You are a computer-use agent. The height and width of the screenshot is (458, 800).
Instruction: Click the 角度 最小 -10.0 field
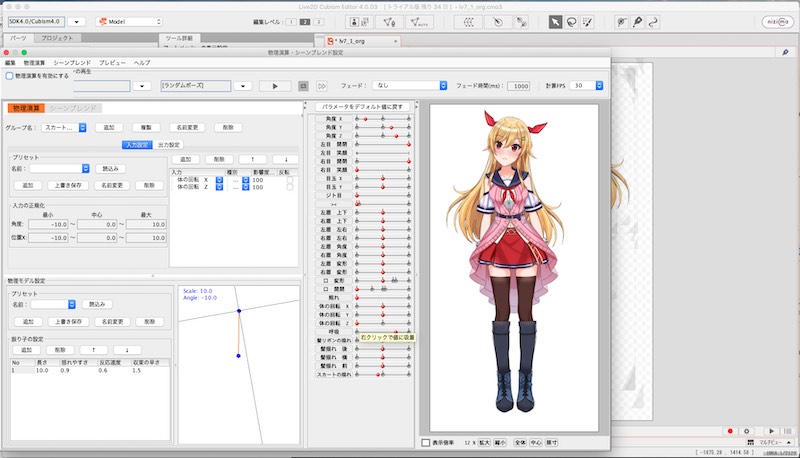tap(48, 224)
